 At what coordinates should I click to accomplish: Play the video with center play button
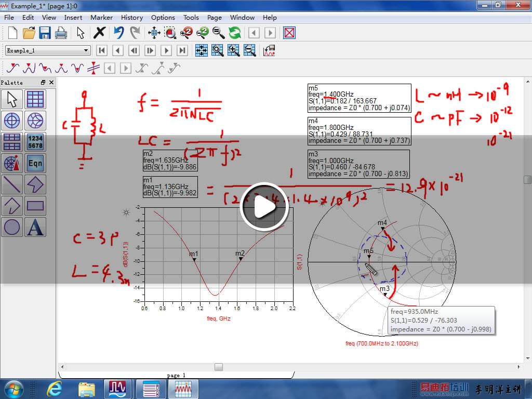coord(264,207)
